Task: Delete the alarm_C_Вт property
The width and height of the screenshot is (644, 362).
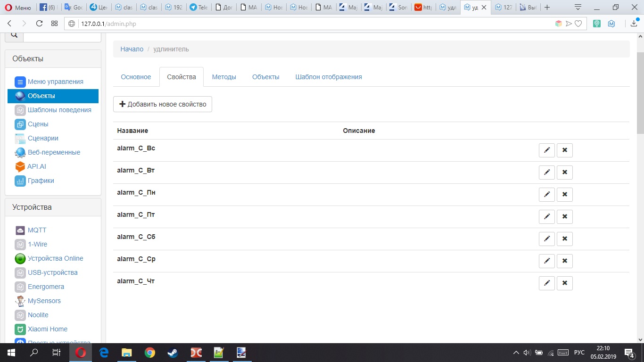Action: click(565, 173)
